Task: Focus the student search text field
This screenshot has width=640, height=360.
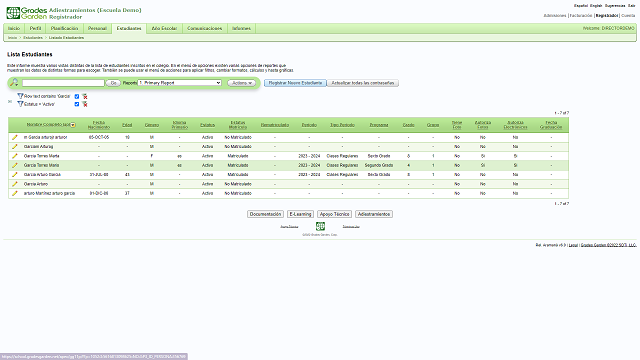Action: pyautogui.click(x=63, y=83)
